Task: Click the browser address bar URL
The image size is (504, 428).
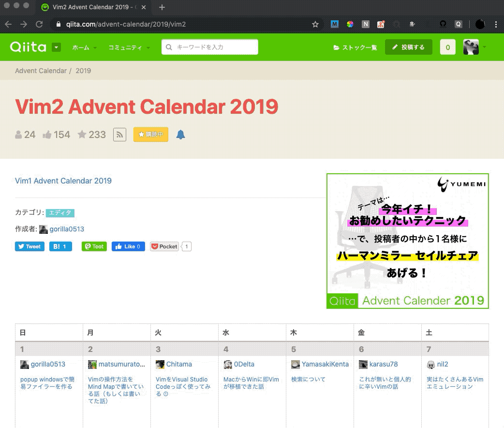Action: point(126,24)
